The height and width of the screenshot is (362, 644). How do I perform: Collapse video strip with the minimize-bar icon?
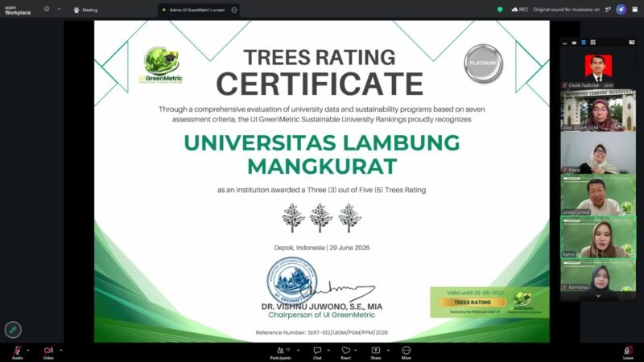pos(565,43)
